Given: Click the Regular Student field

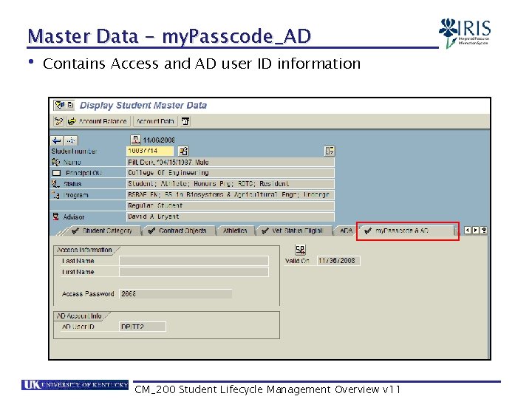Looking at the screenshot, I should click(x=230, y=205).
